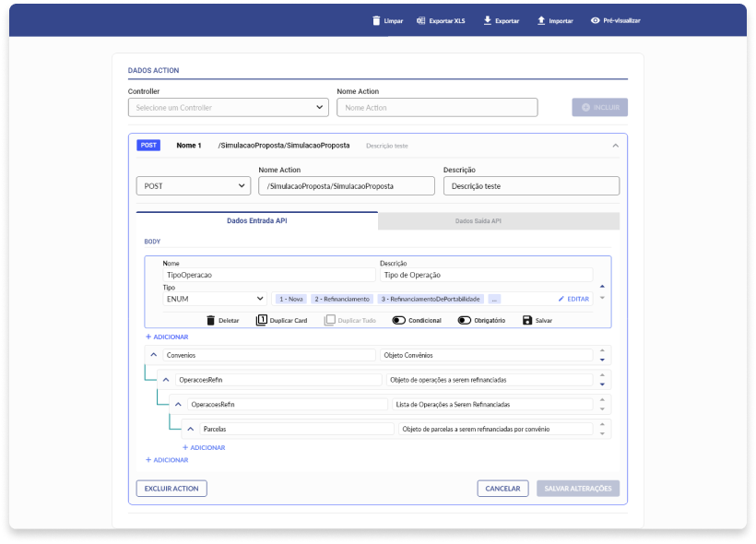
Task: Open the Controller selection dropdown
Action: 228,108
